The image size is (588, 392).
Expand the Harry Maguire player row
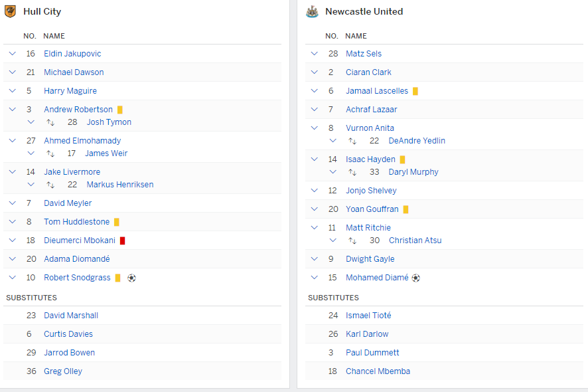(12, 91)
